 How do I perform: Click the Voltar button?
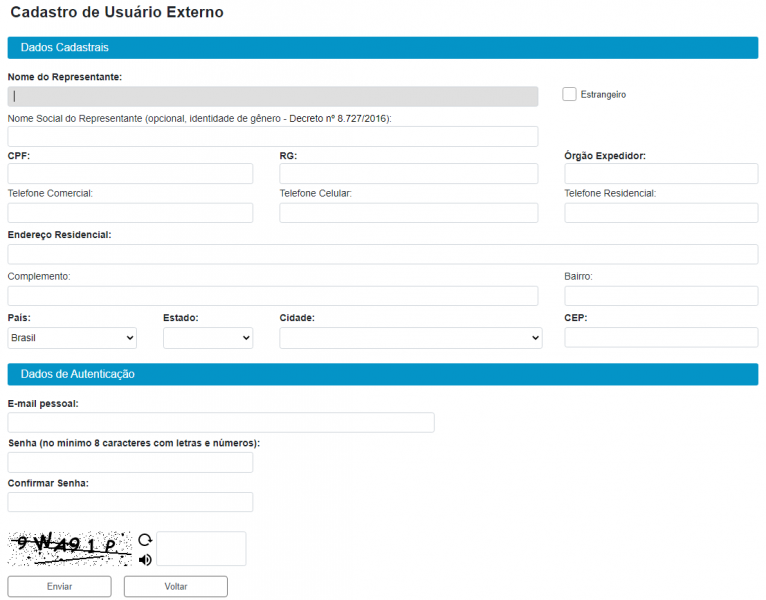tap(176, 586)
